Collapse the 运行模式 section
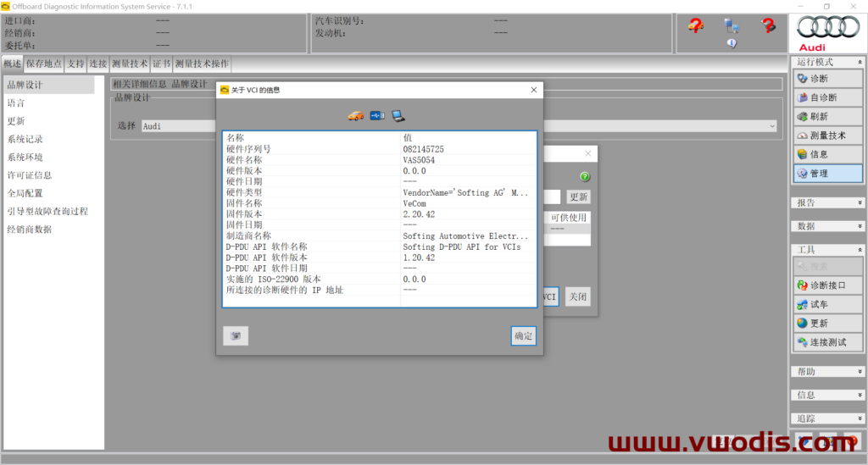868x465 pixels. point(860,62)
